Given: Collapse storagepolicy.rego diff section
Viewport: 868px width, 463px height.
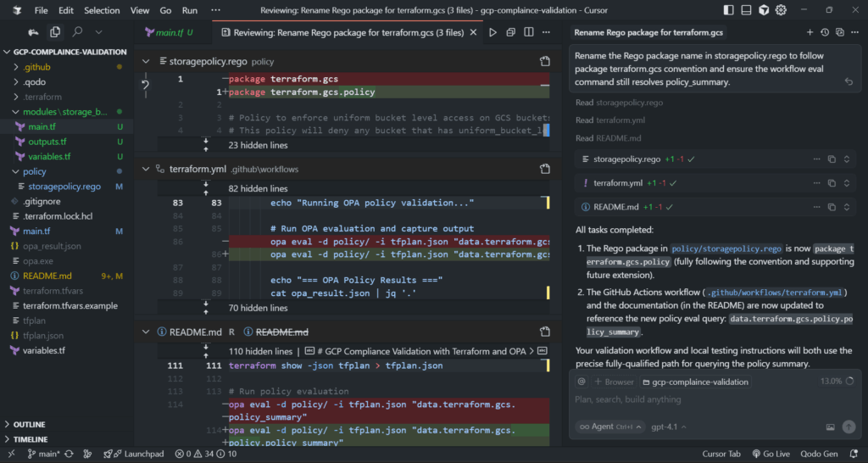Looking at the screenshot, I should pos(146,61).
